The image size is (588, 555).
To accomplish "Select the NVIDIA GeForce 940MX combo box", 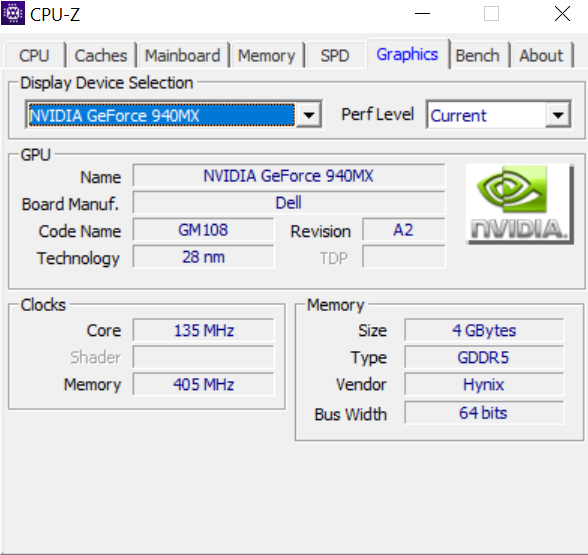I will 174,115.
